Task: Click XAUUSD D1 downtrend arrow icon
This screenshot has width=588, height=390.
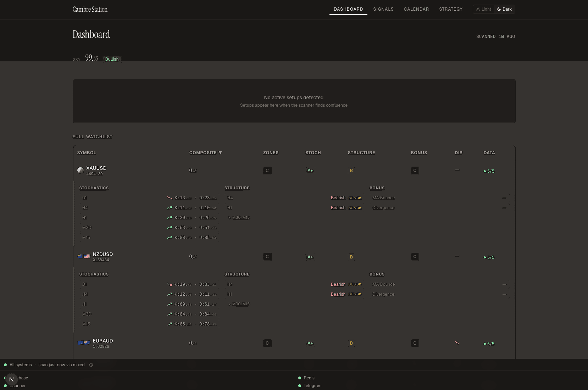Action: [x=170, y=198]
